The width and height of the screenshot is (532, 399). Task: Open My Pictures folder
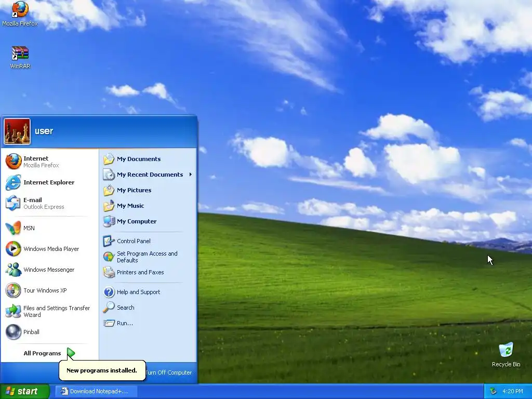tap(148, 190)
